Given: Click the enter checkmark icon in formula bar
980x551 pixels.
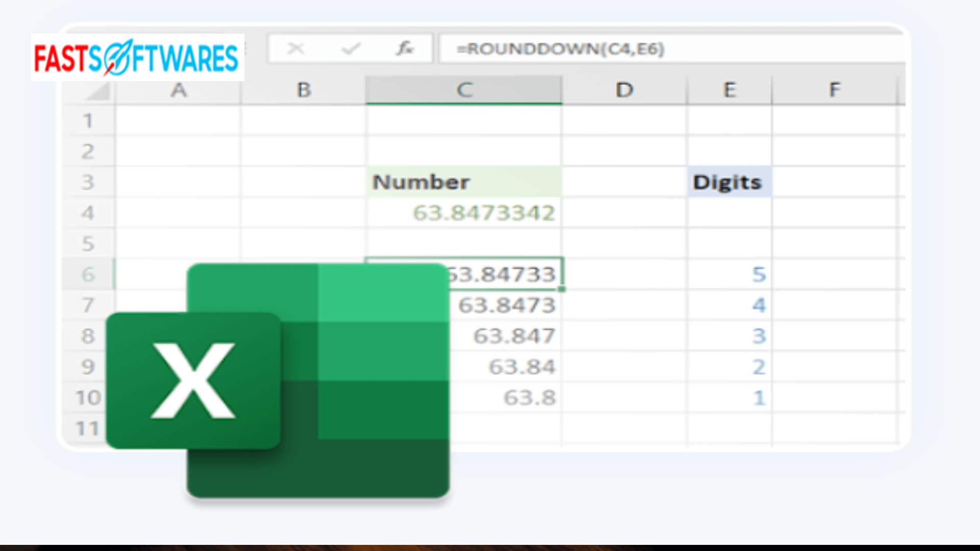Looking at the screenshot, I should click(x=351, y=49).
